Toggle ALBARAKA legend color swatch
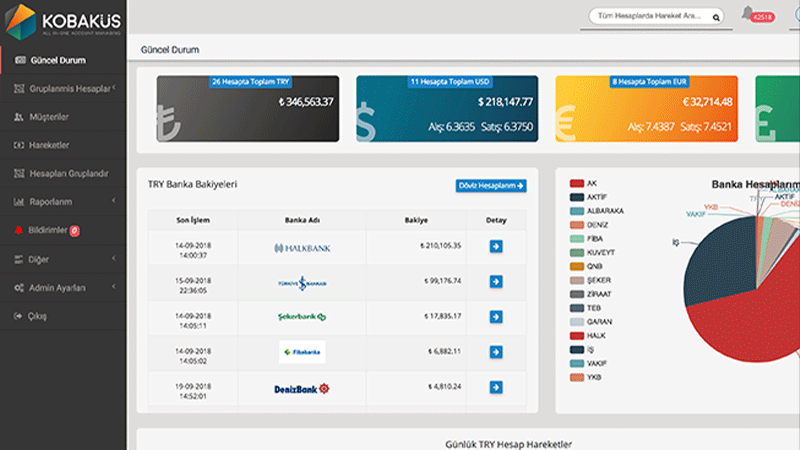 tap(577, 211)
